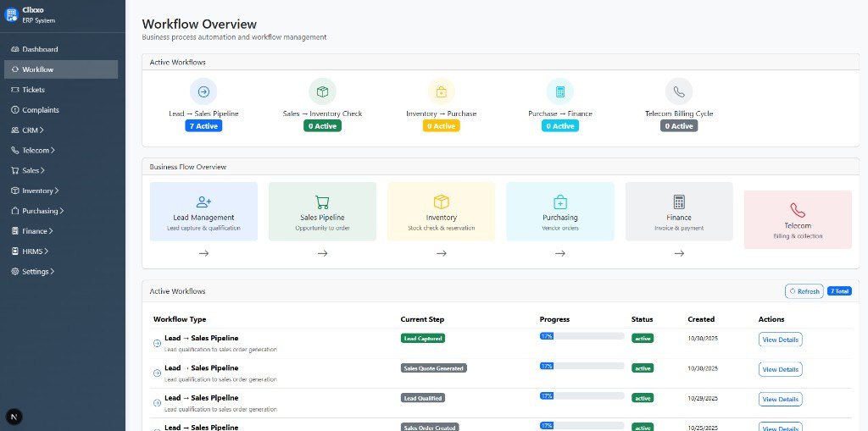Click the Inventory card box icon
The height and width of the screenshot is (431, 868).
[441, 202]
